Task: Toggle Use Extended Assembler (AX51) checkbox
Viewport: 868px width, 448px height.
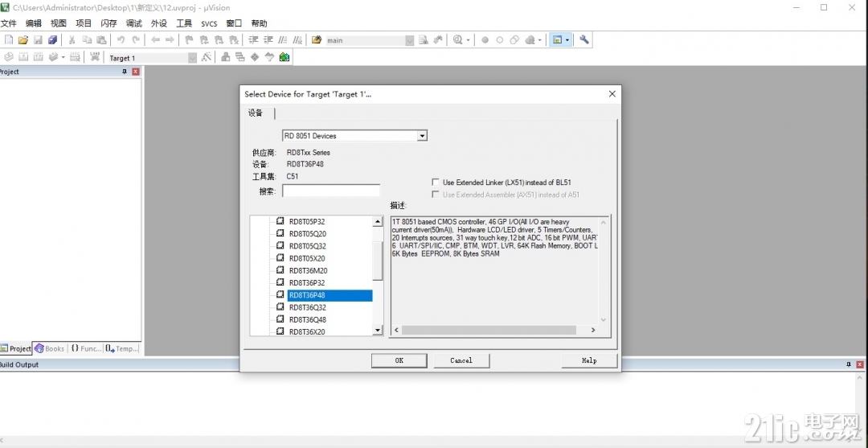Action: 436,195
